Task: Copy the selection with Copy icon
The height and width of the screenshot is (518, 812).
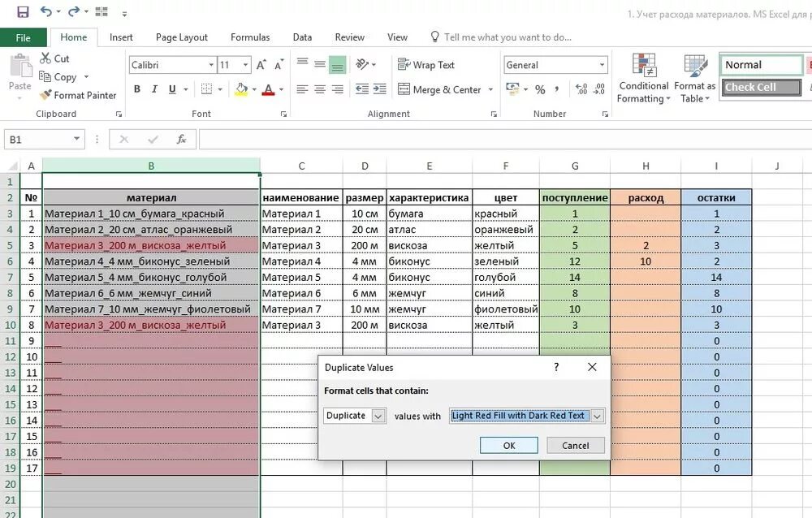Action: (45, 76)
